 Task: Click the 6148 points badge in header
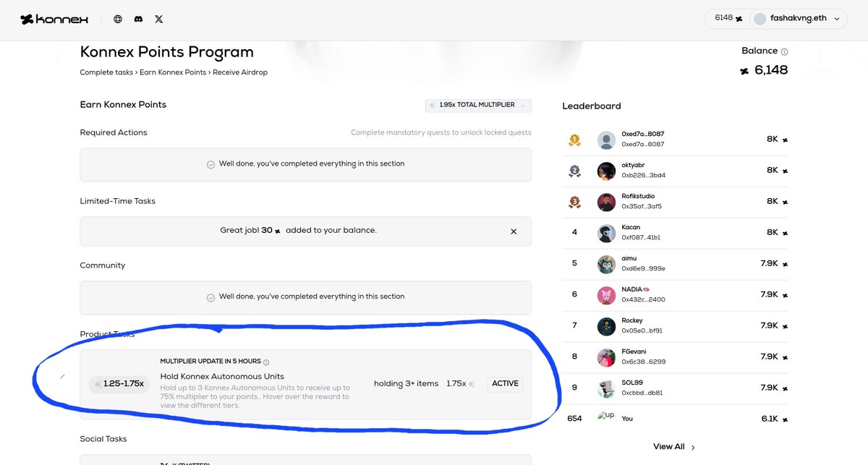728,19
